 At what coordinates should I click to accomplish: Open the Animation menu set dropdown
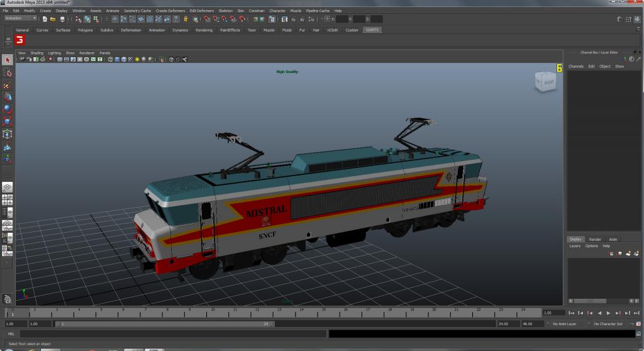point(21,18)
